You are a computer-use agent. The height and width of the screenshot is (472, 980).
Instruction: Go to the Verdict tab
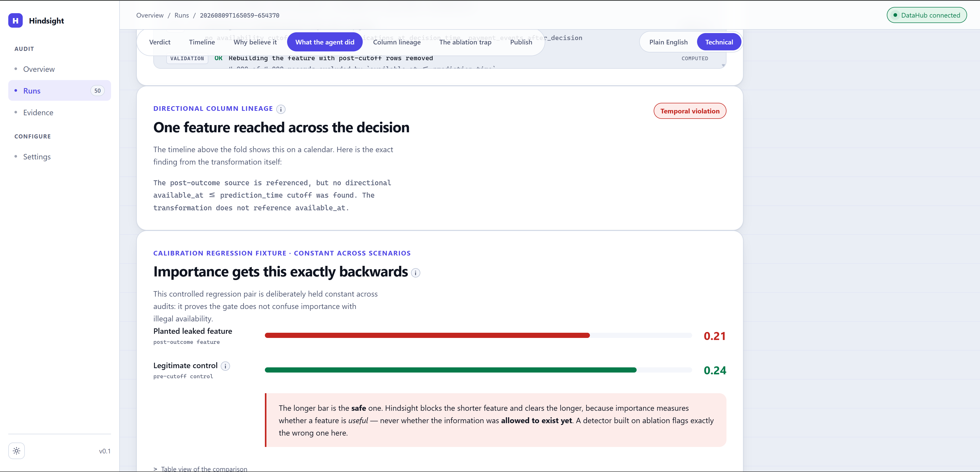tap(160, 42)
